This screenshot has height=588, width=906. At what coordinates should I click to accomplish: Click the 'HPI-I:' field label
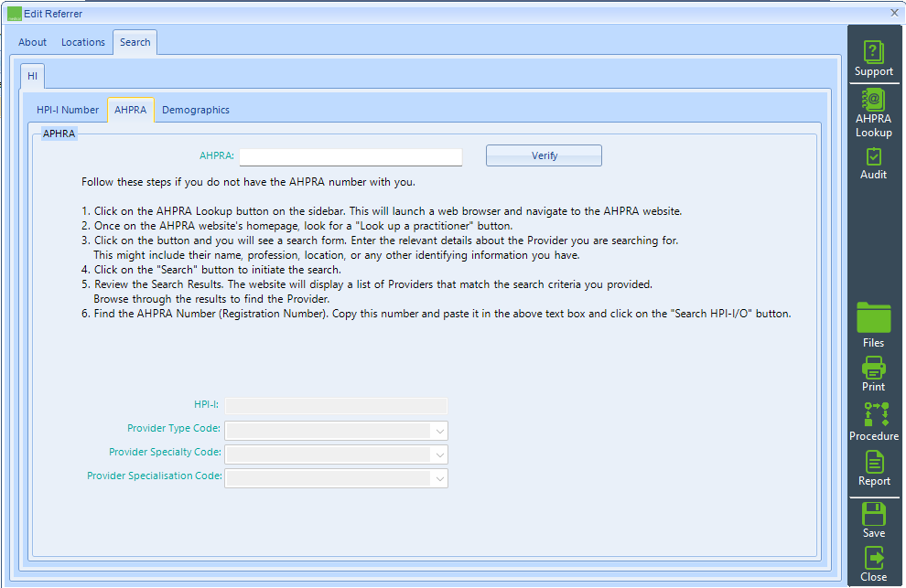coord(206,404)
